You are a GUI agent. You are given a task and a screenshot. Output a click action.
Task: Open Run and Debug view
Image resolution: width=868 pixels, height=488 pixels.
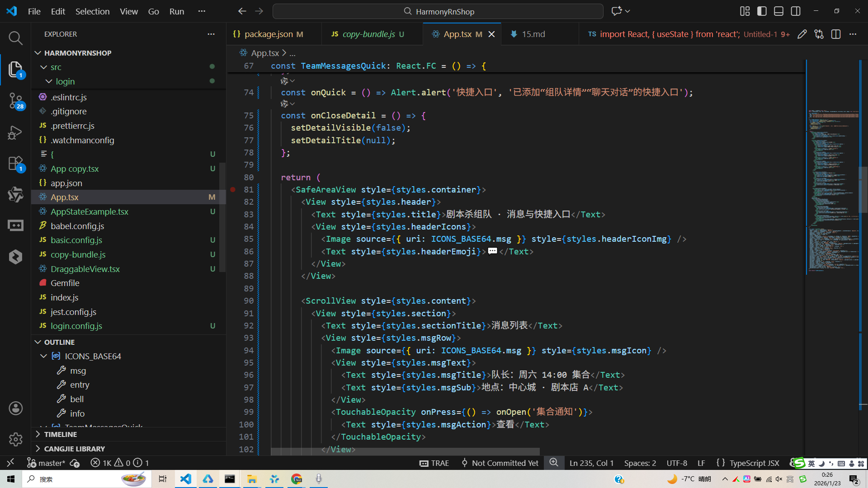(x=15, y=132)
